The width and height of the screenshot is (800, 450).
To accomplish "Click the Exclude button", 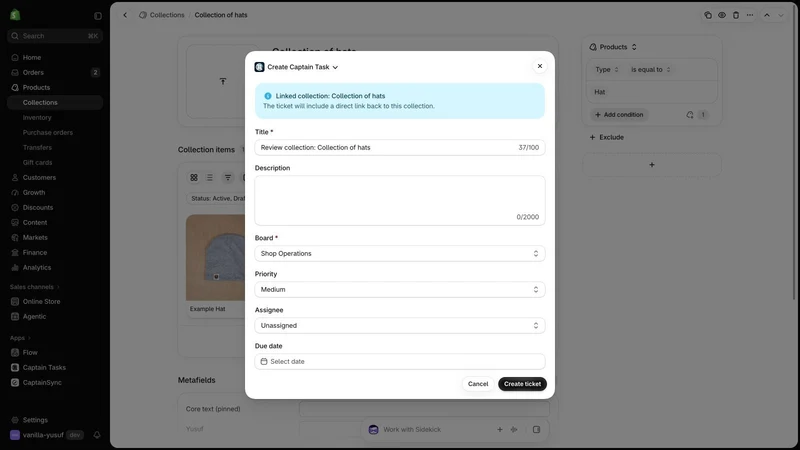I will click(x=607, y=137).
